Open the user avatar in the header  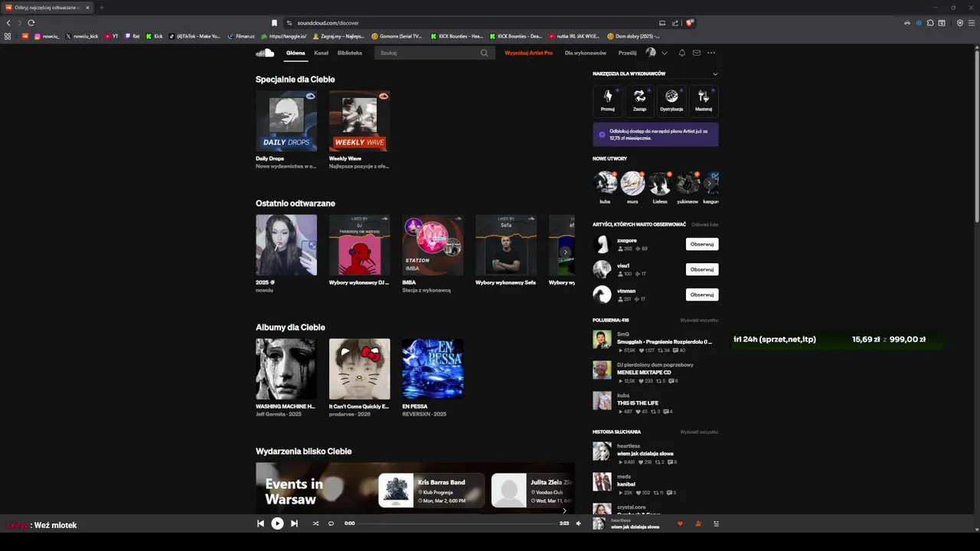[651, 53]
